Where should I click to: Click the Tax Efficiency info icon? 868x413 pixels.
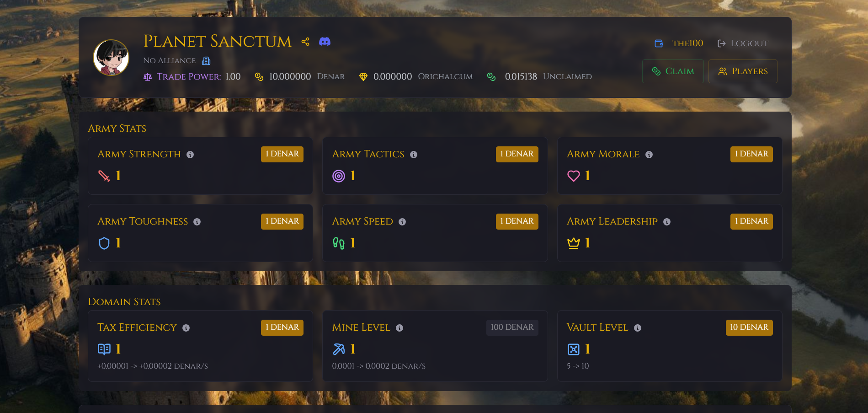pos(186,328)
